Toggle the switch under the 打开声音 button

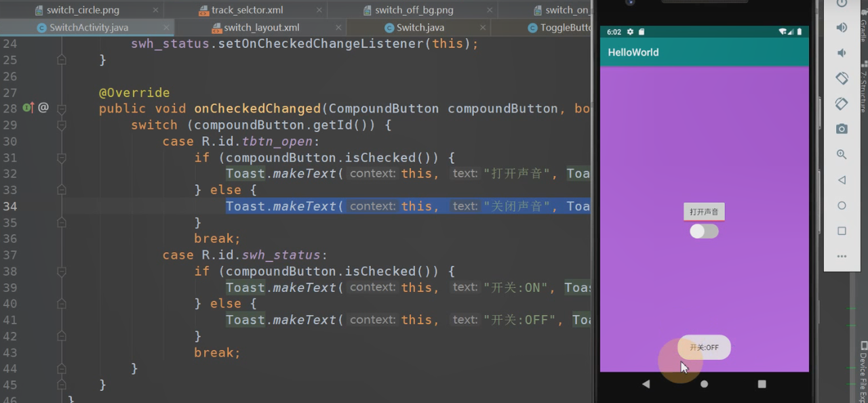point(704,232)
